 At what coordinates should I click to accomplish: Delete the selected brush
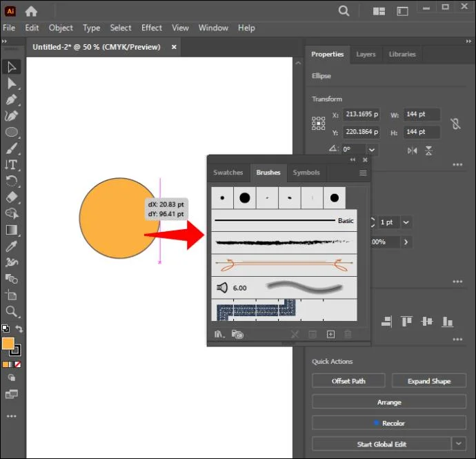[x=348, y=335]
